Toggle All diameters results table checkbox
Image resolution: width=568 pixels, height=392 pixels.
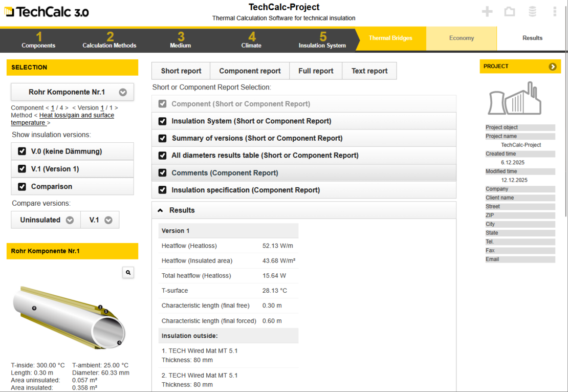coord(163,156)
